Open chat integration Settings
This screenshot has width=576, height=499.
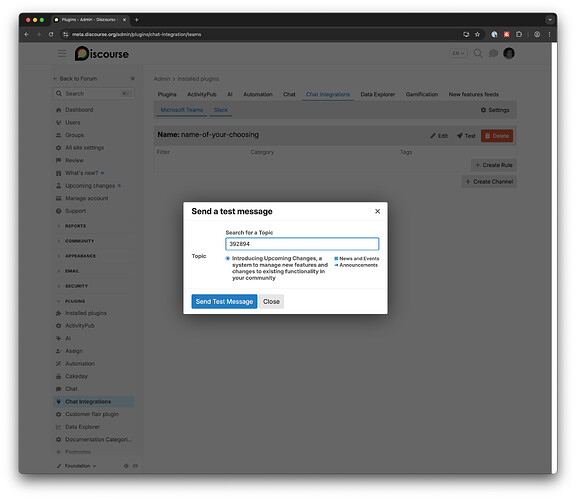pyautogui.click(x=495, y=110)
